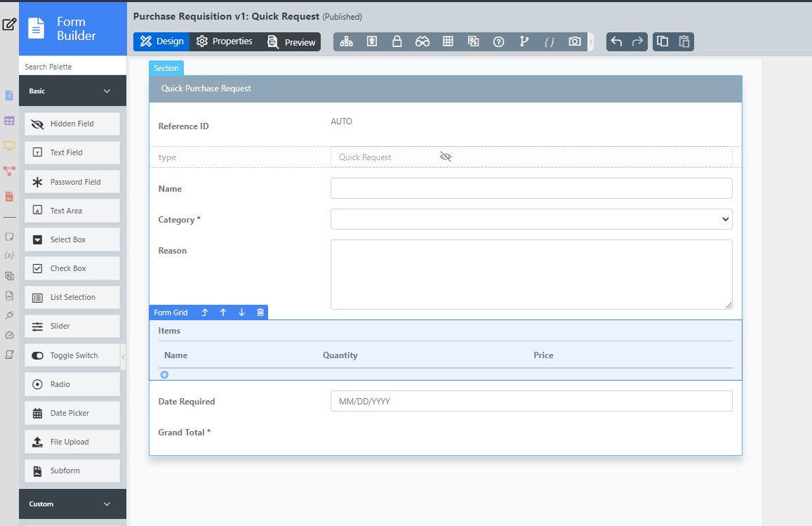Screen dimensions: 812x526
Task: Collapse the Basic palette section
Action: [x=107, y=91]
